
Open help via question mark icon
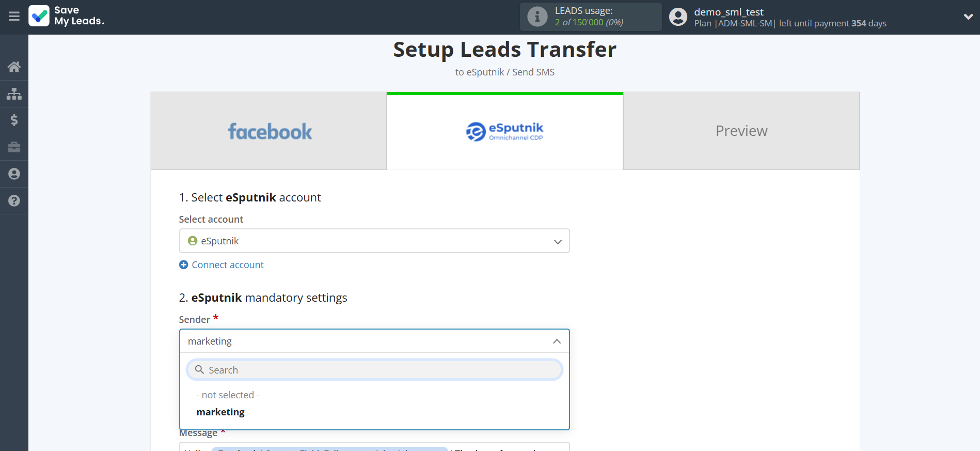pos(14,201)
